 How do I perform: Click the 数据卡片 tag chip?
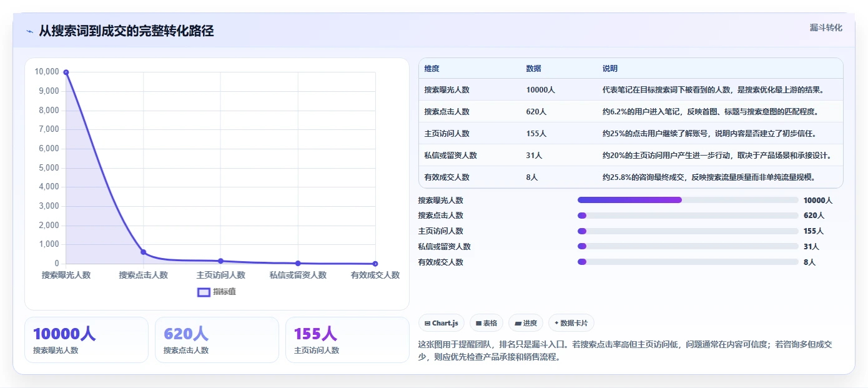(571, 323)
